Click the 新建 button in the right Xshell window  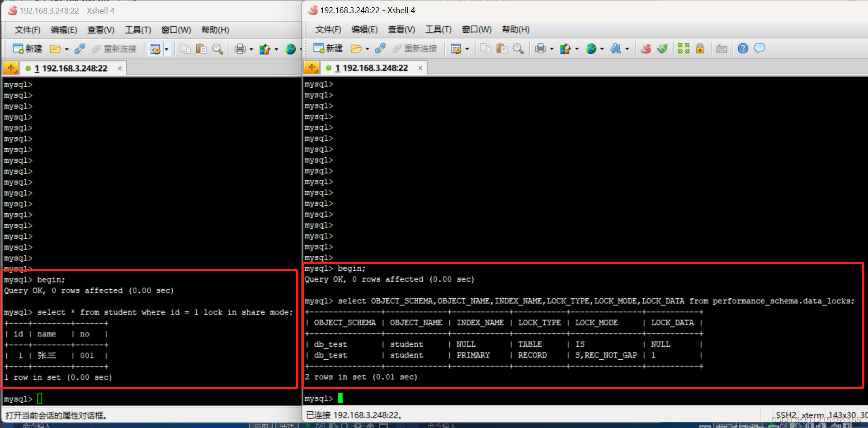[x=328, y=48]
